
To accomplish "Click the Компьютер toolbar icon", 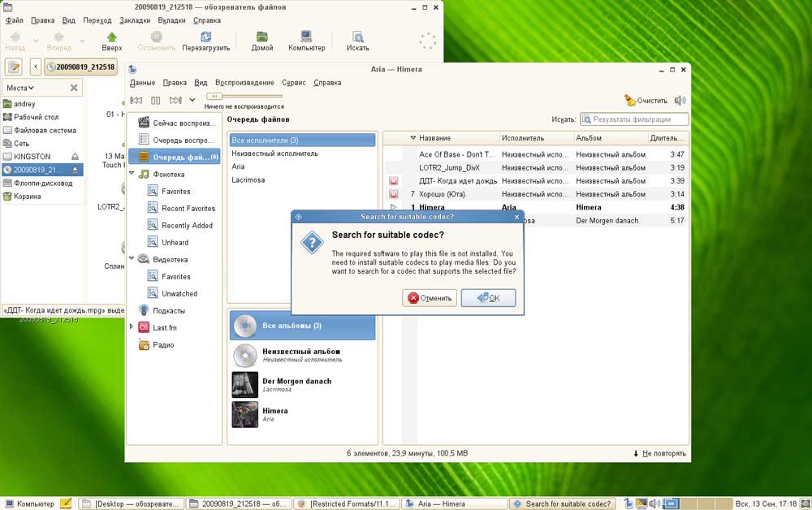I will (x=306, y=41).
